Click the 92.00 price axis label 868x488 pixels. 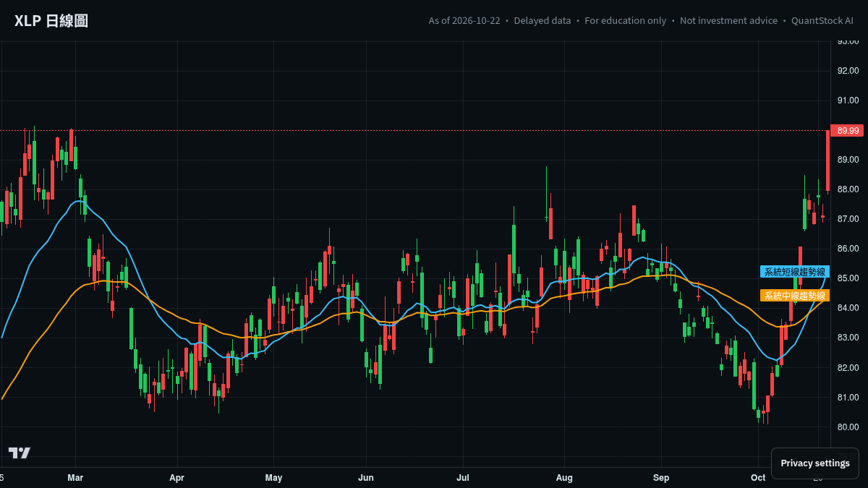pos(848,71)
